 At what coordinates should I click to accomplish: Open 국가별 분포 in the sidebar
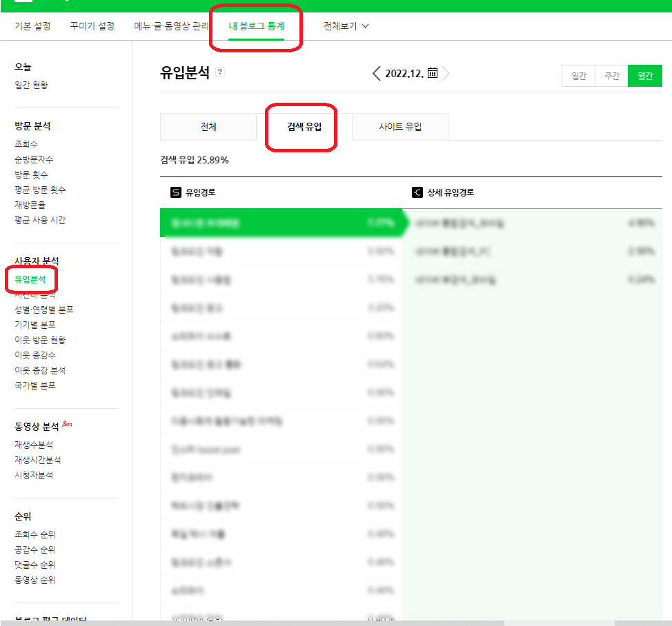click(35, 385)
